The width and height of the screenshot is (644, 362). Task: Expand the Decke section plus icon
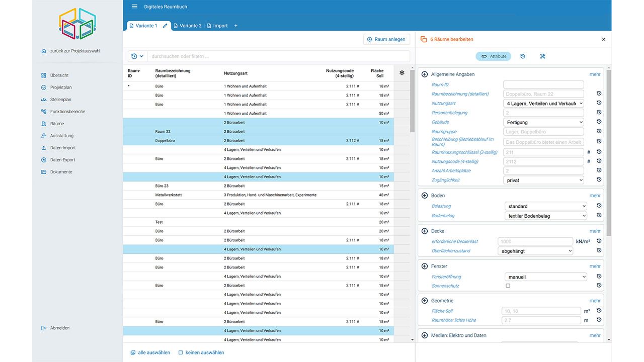click(425, 231)
